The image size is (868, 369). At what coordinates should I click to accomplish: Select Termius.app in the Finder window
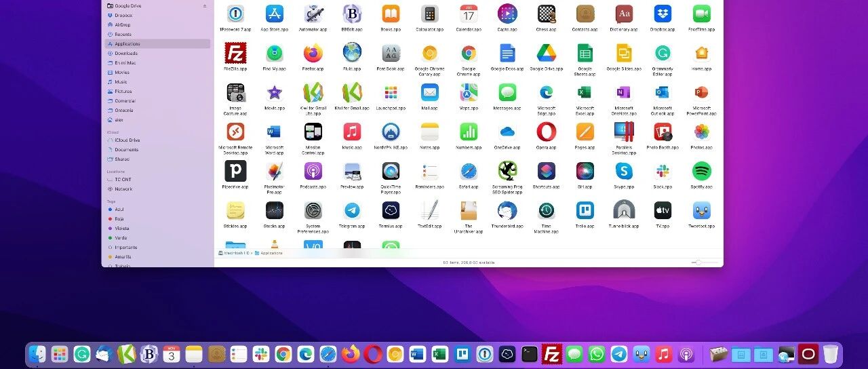click(x=391, y=210)
